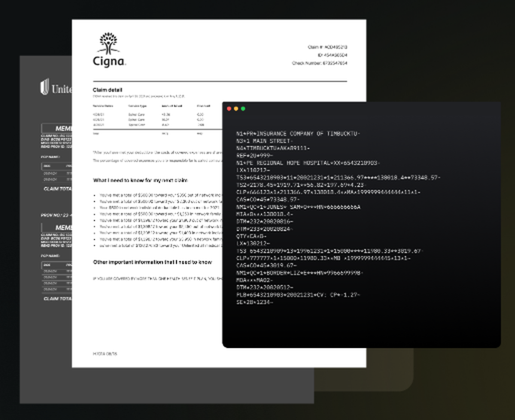Select terminal line 'MOA***MA02'
This screenshot has height=420, width=515.
(254, 280)
